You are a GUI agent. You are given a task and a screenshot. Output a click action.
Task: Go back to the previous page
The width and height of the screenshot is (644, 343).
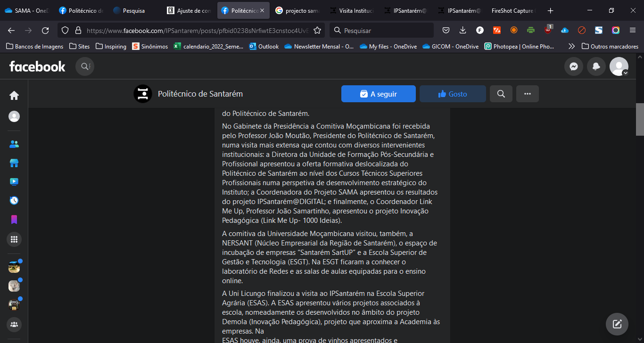(x=11, y=30)
